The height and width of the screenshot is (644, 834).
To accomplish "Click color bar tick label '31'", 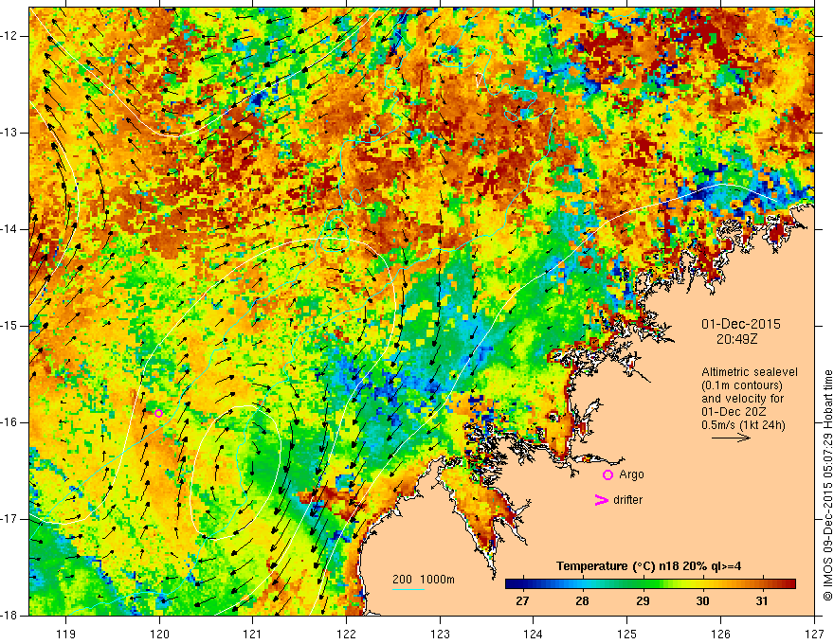I will click(762, 601).
